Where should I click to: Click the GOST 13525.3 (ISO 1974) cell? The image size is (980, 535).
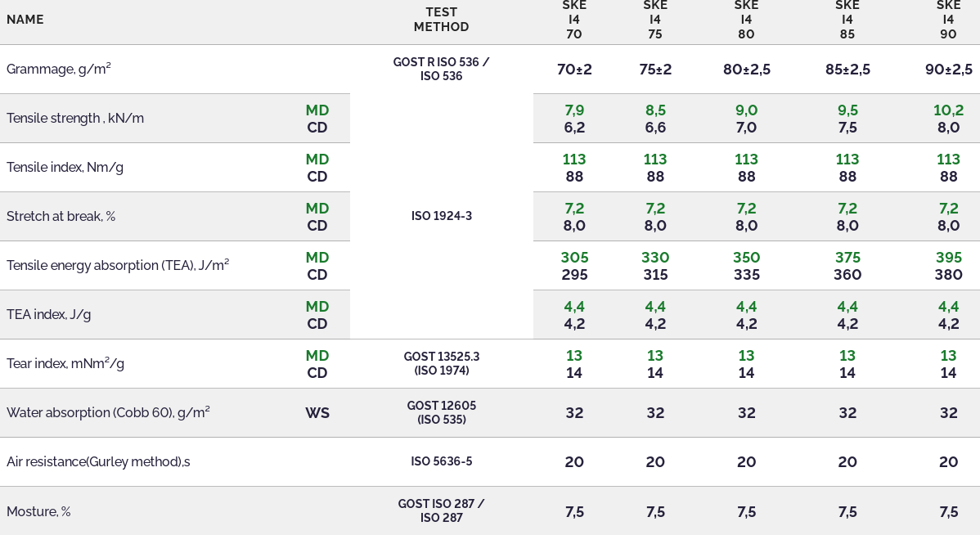click(441, 364)
